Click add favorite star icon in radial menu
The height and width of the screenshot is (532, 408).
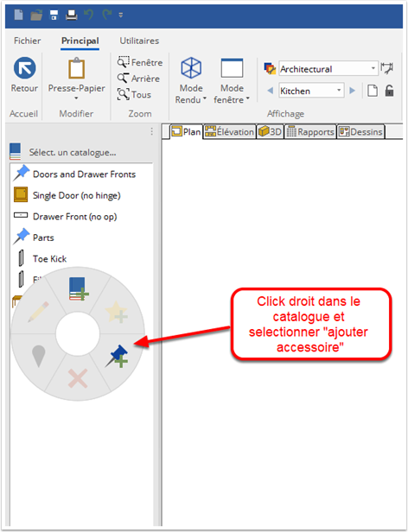[x=116, y=312]
